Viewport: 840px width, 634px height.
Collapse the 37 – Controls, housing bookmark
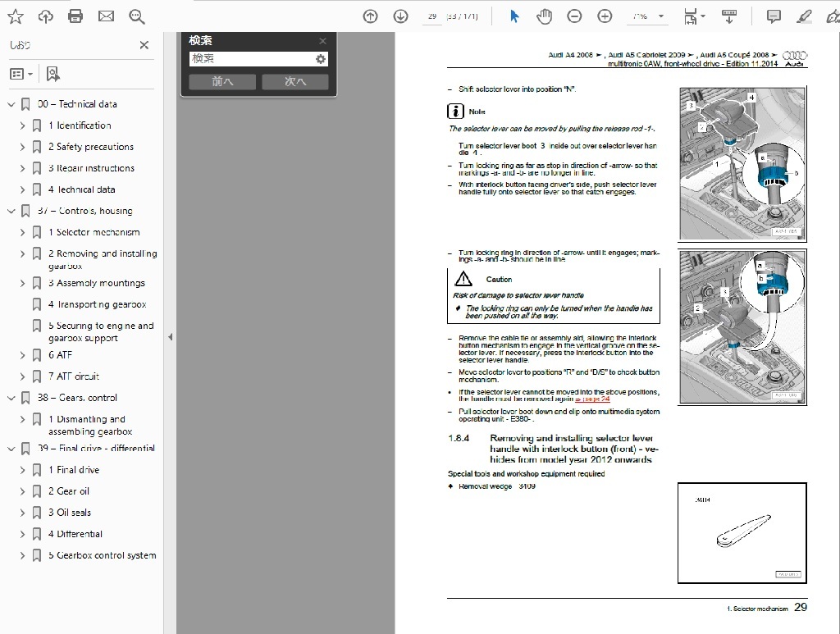[x=11, y=211]
